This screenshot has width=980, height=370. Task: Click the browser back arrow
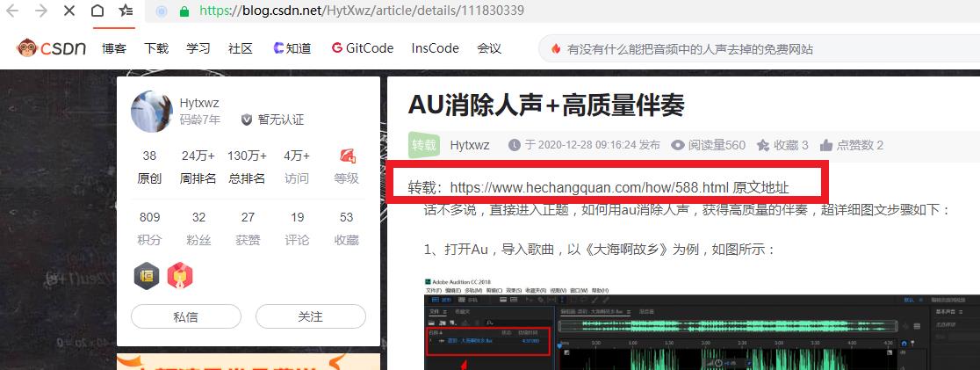[x=12, y=11]
